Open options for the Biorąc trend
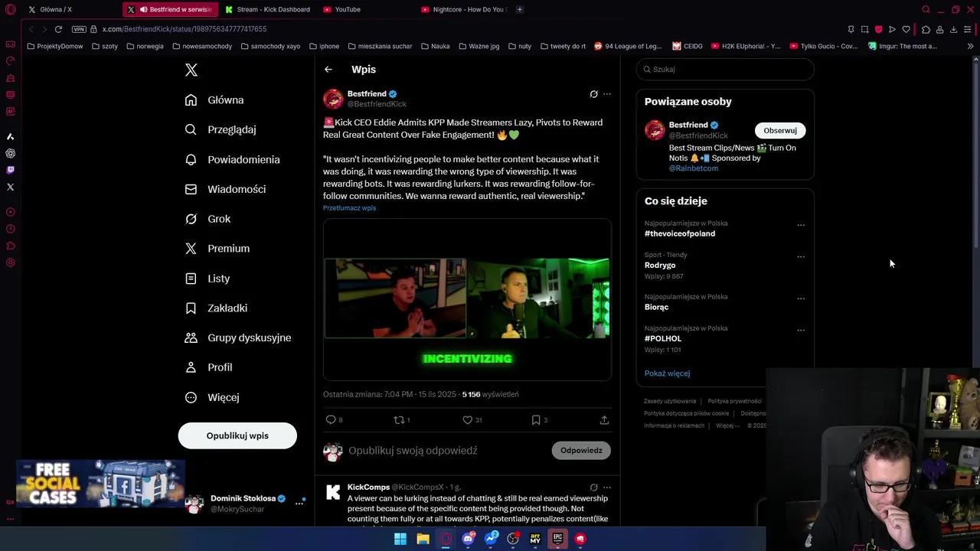Screen dimensions: 980x551 801,298
